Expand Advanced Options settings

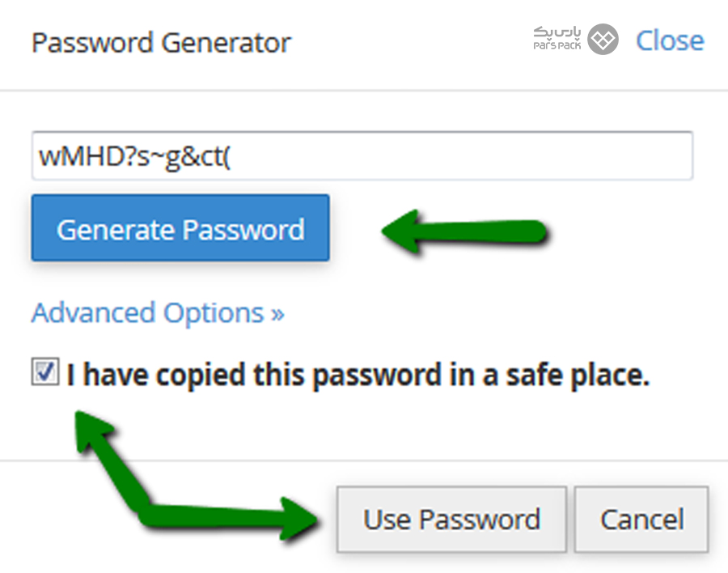(158, 312)
